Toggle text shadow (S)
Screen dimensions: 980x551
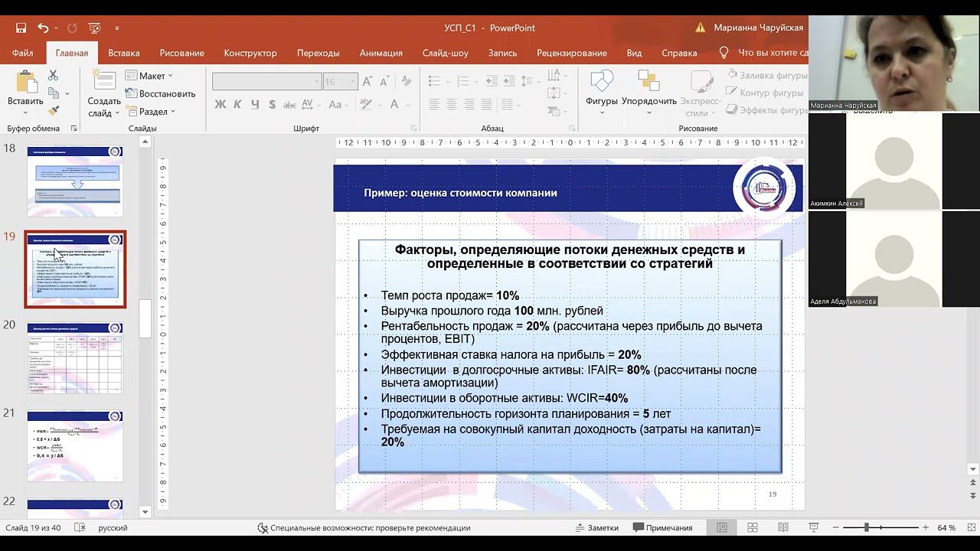coord(271,104)
